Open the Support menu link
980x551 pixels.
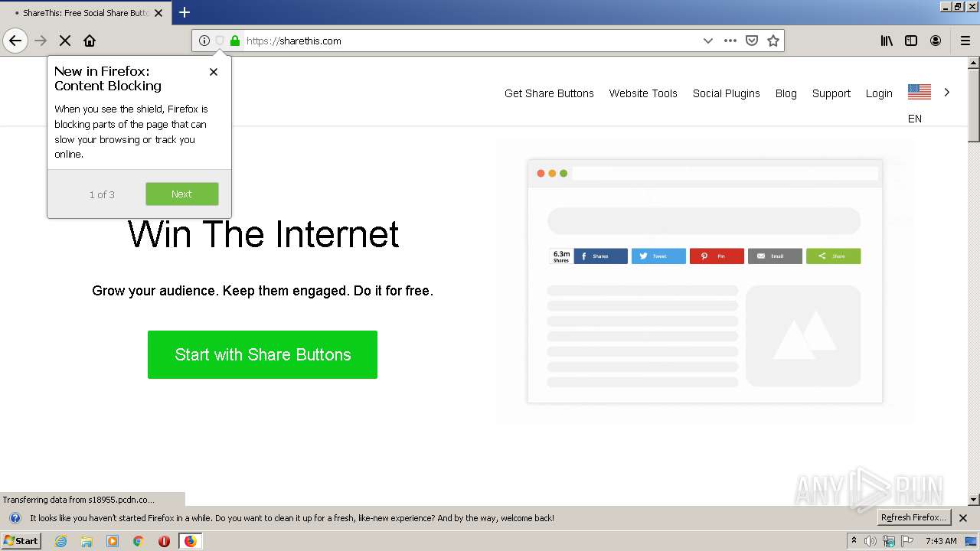pos(831,93)
